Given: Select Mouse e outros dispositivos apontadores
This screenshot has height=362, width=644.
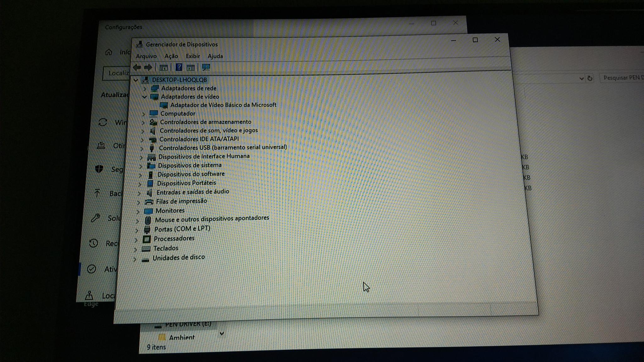Looking at the screenshot, I should coord(212,219).
